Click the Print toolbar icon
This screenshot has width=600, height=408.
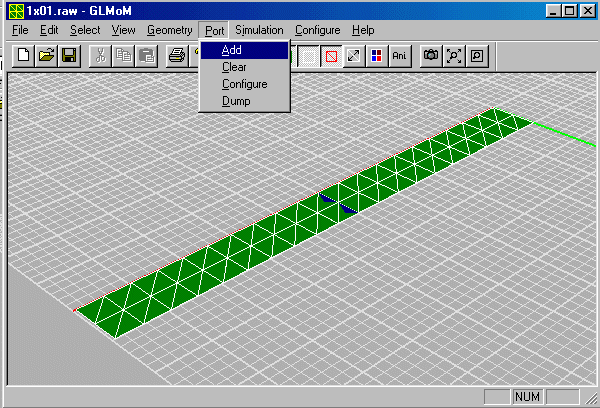177,56
